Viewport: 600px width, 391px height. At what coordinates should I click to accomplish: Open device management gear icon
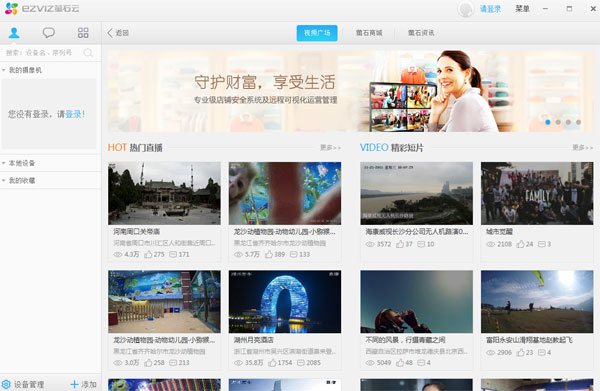6,384
